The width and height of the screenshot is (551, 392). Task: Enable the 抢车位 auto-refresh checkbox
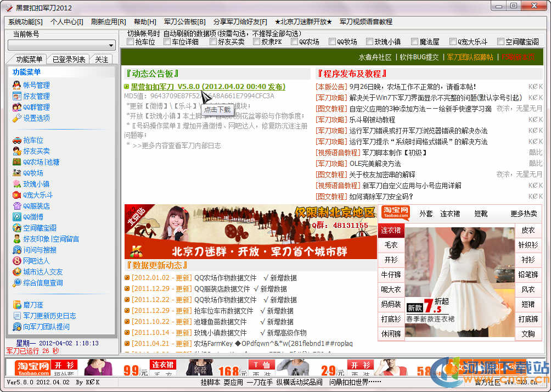131,42
